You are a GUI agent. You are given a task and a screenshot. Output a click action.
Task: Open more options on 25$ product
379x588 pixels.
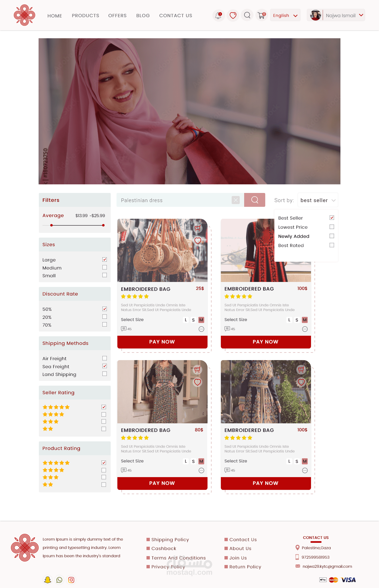tap(201, 329)
